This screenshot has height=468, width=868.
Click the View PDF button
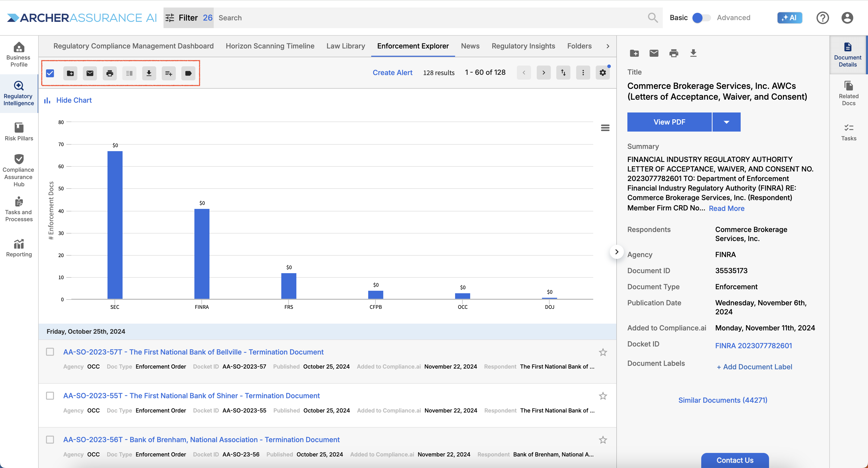click(669, 122)
